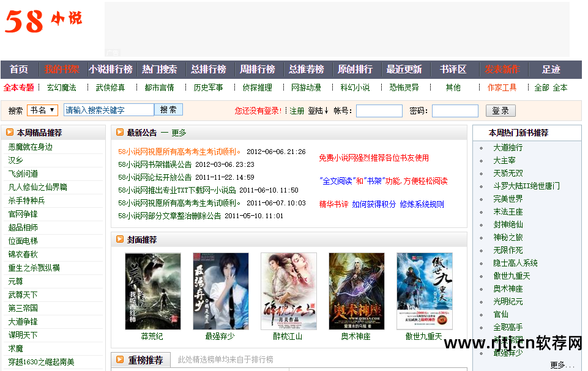Open 总排行榜 navigation item
This screenshot has width=588, height=371.
click(209, 69)
